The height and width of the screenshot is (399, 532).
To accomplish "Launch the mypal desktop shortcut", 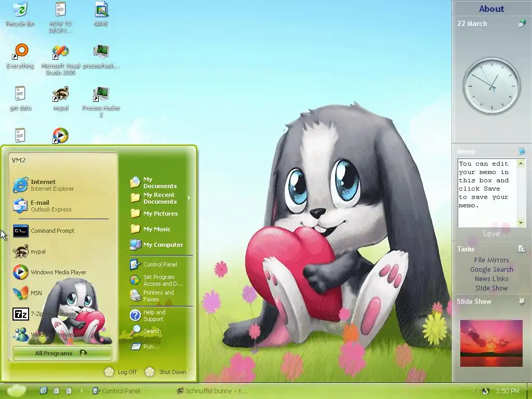I will tap(60, 98).
